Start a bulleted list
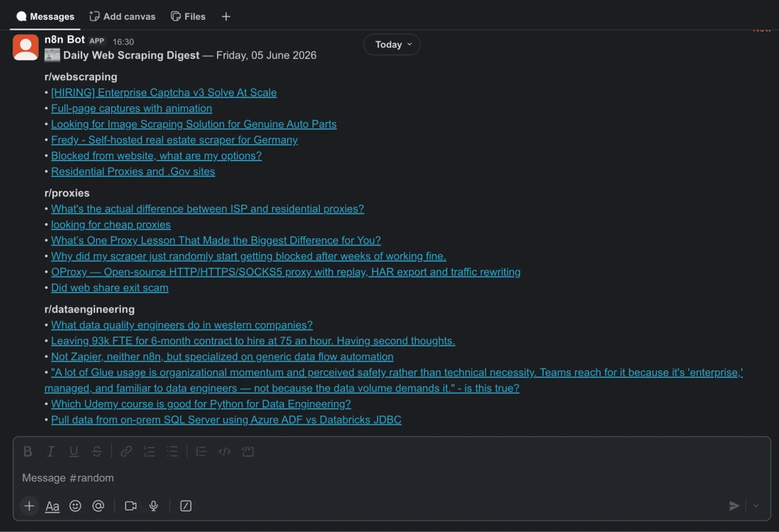 pos(173,451)
